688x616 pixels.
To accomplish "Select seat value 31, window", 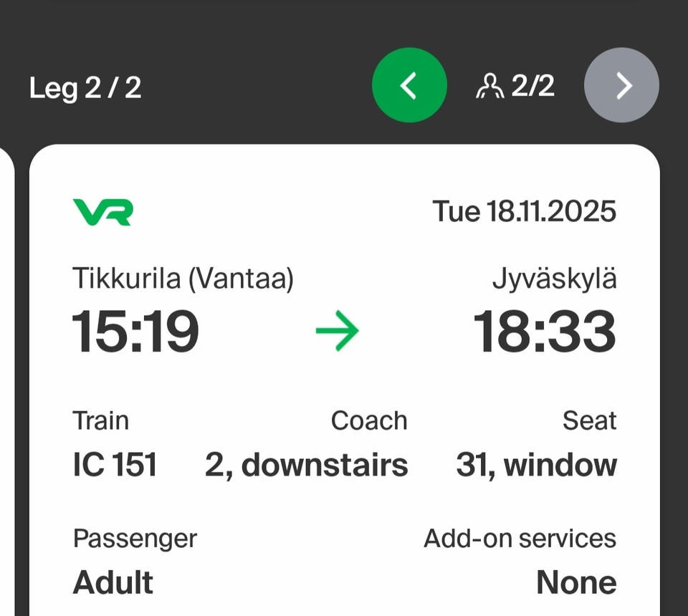I will pyautogui.click(x=536, y=465).
